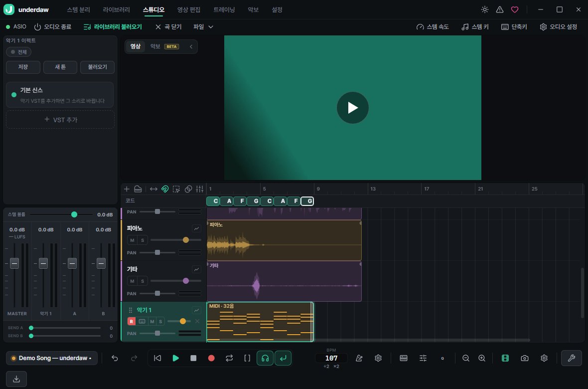Click the download icon below the song name
Screen dimensions: 588x389
16,379
